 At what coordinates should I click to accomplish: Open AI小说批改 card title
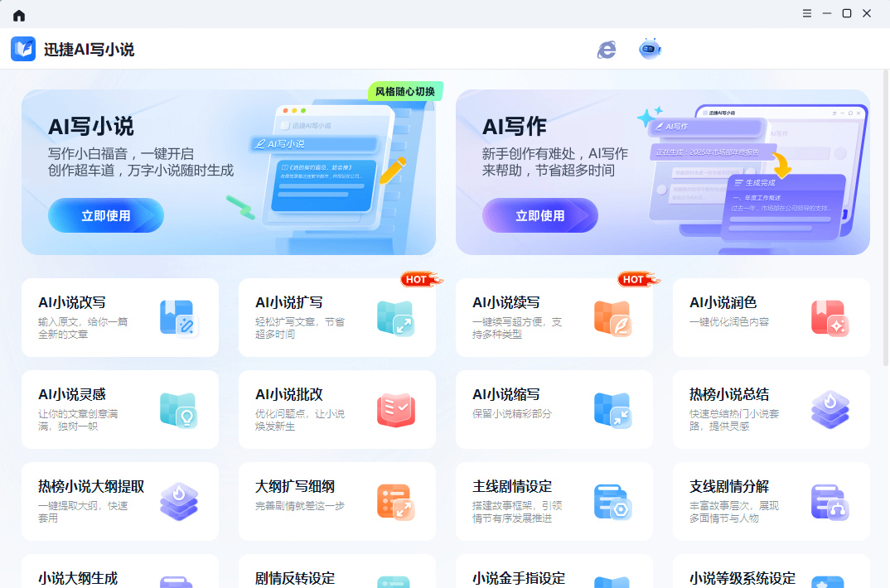[x=289, y=394]
